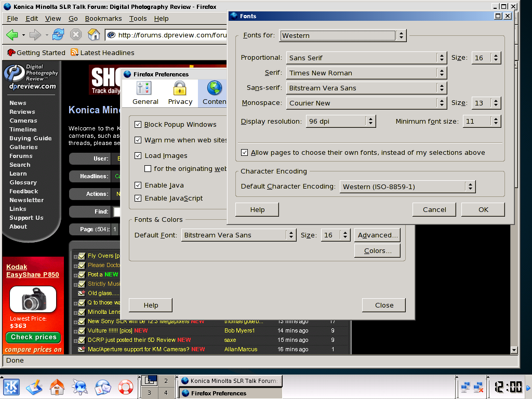This screenshot has height=399, width=532.
Task: Toggle Block Popup Windows checkbox
Action: point(138,125)
